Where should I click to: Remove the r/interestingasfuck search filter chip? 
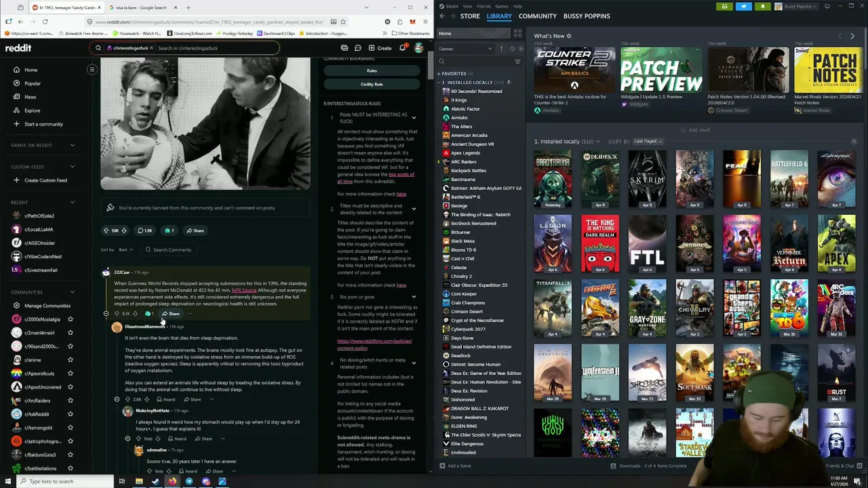click(x=152, y=48)
